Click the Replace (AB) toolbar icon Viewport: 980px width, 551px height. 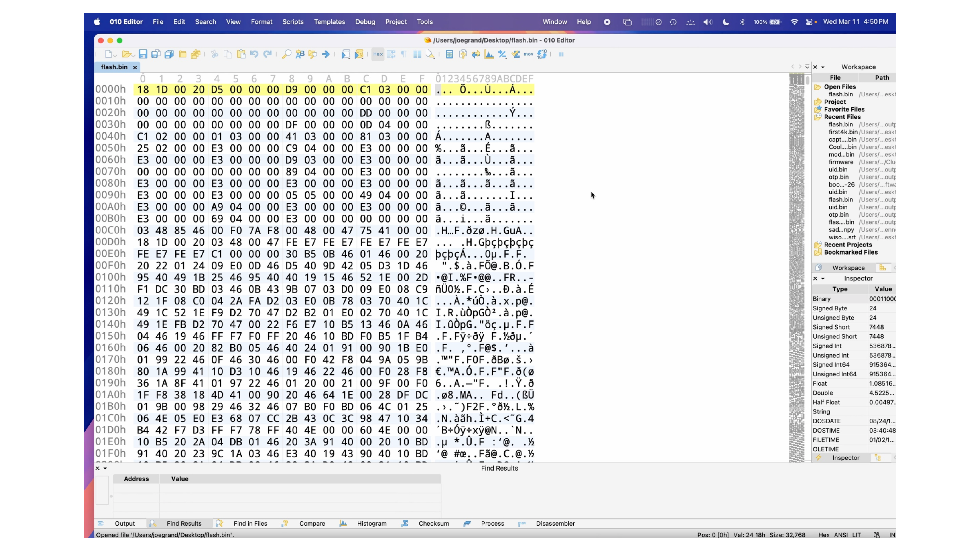coord(300,54)
